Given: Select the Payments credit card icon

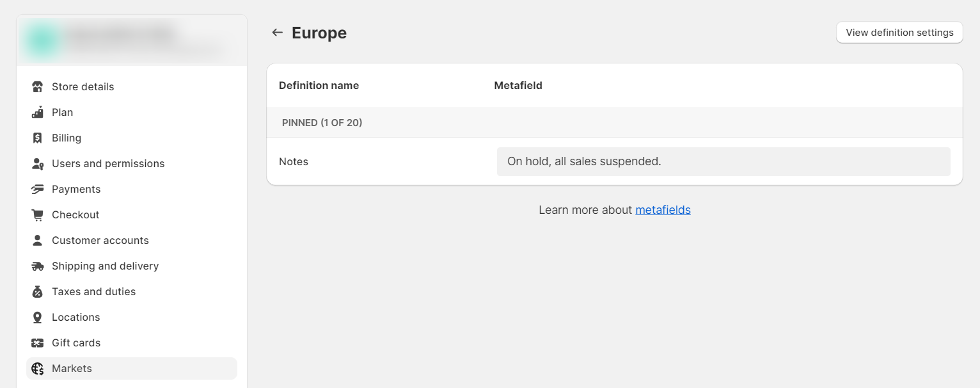Looking at the screenshot, I should tap(38, 189).
